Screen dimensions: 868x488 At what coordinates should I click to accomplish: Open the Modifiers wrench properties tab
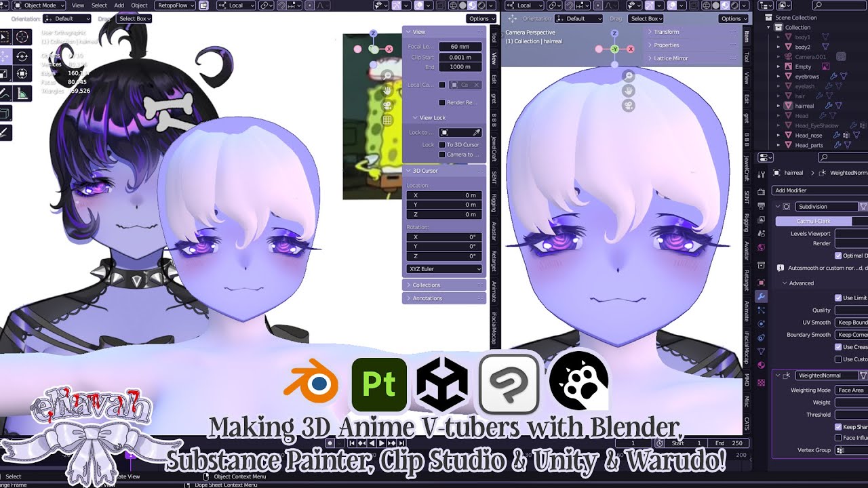[762, 297]
